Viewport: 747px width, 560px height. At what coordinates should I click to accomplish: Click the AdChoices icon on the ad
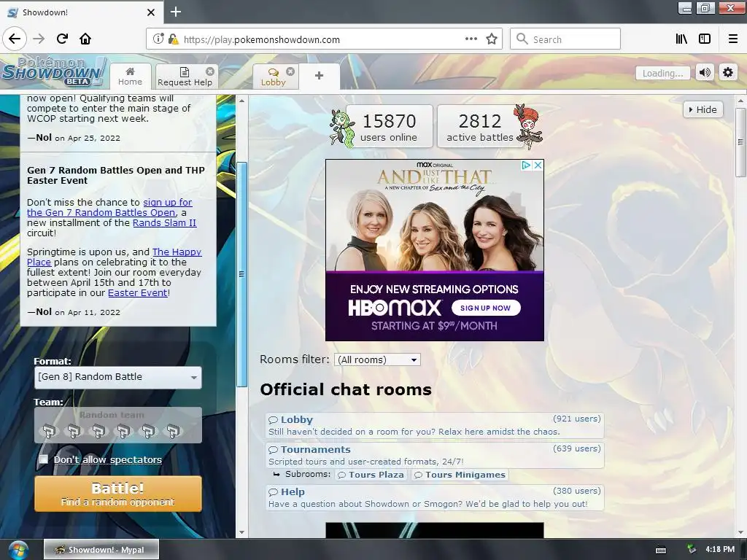[x=526, y=166]
